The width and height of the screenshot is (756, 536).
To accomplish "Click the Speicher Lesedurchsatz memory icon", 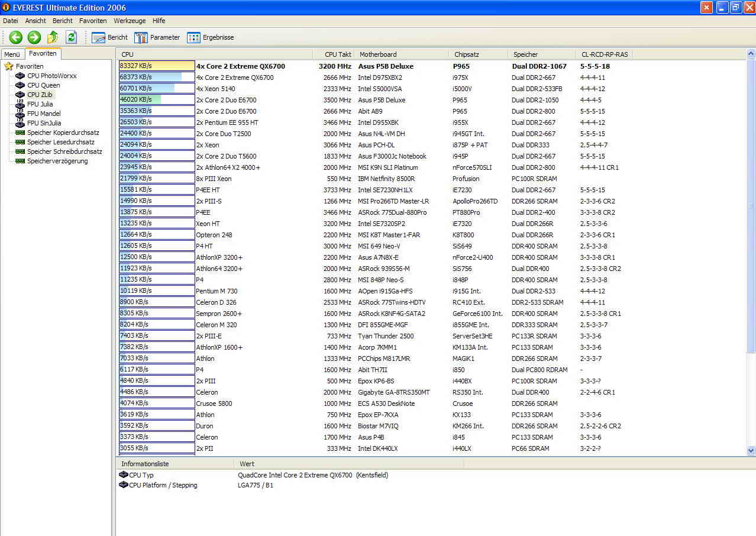I will (x=20, y=142).
